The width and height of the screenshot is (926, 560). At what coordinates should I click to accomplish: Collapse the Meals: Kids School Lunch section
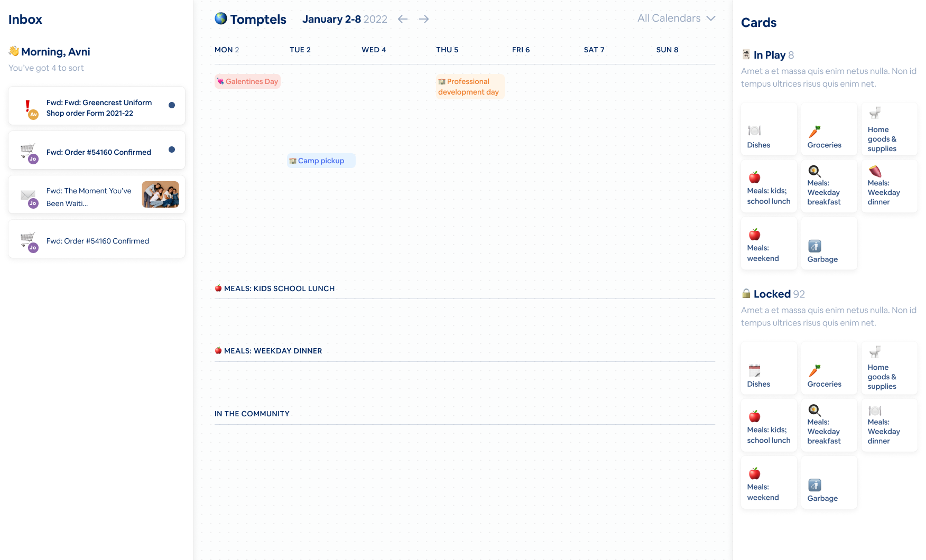pyautogui.click(x=274, y=288)
